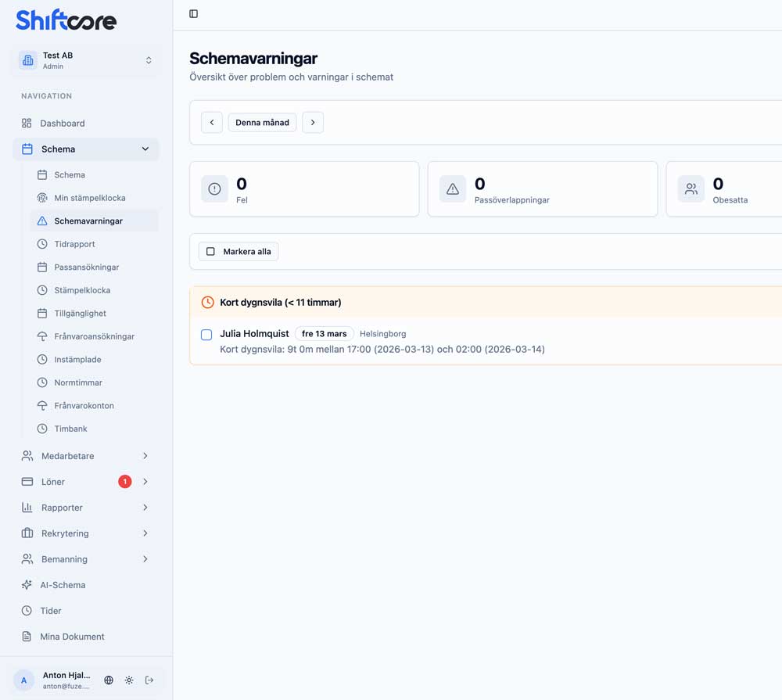Click the globe language icon
Screen dimensions: 782x700
pyautogui.click(x=109, y=680)
